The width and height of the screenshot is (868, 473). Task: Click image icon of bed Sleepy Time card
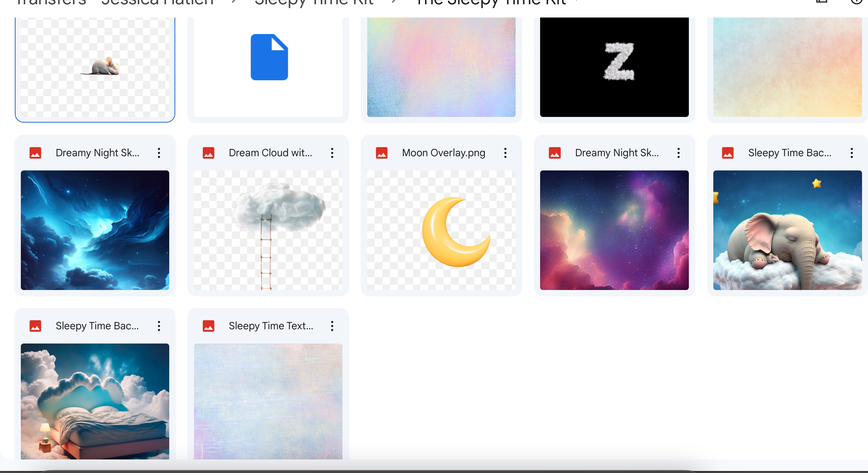(x=35, y=326)
